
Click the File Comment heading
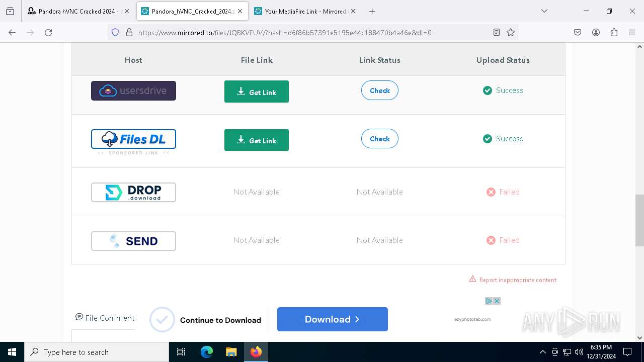point(105,318)
